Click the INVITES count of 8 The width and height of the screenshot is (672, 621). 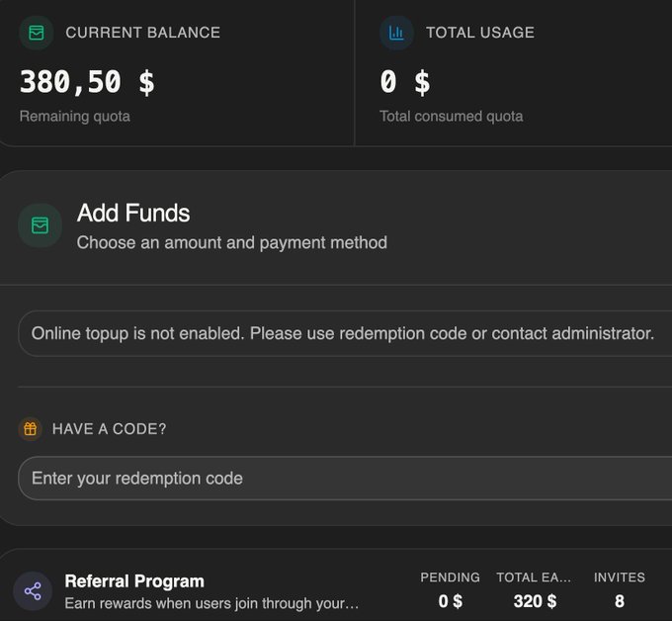[620, 601]
